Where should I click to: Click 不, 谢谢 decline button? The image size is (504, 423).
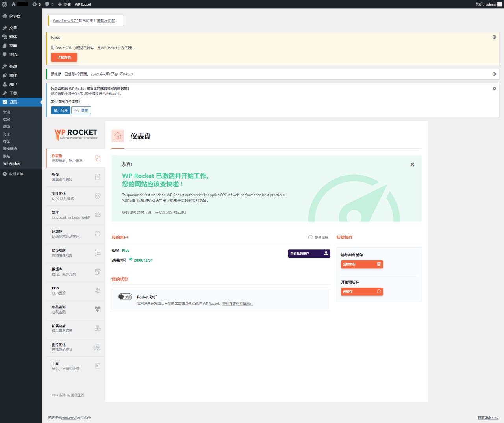click(x=81, y=110)
